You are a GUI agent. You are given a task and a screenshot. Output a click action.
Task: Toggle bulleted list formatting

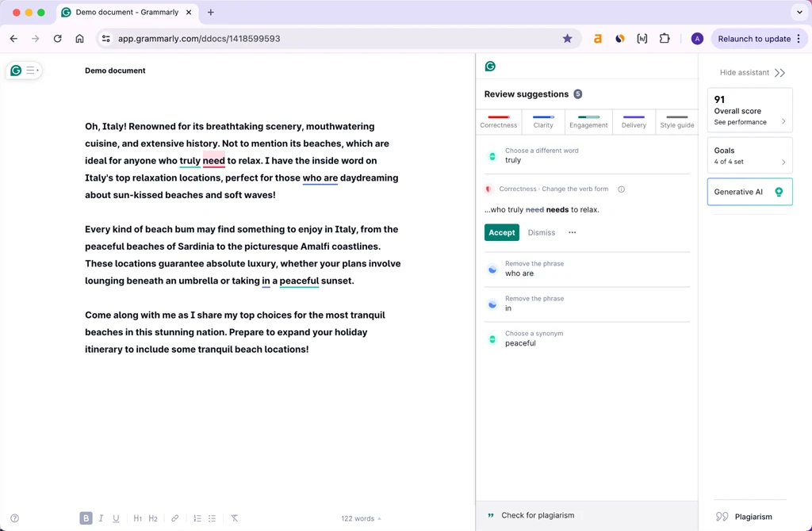[x=213, y=518]
